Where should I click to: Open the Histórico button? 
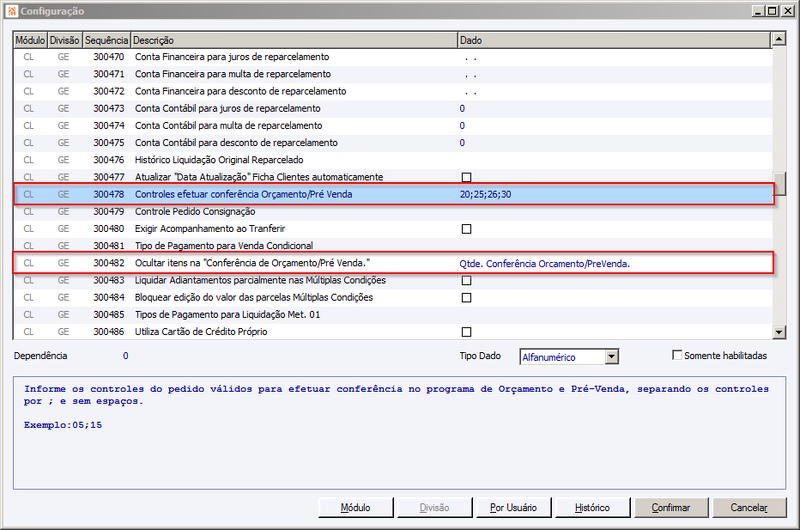(592, 508)
